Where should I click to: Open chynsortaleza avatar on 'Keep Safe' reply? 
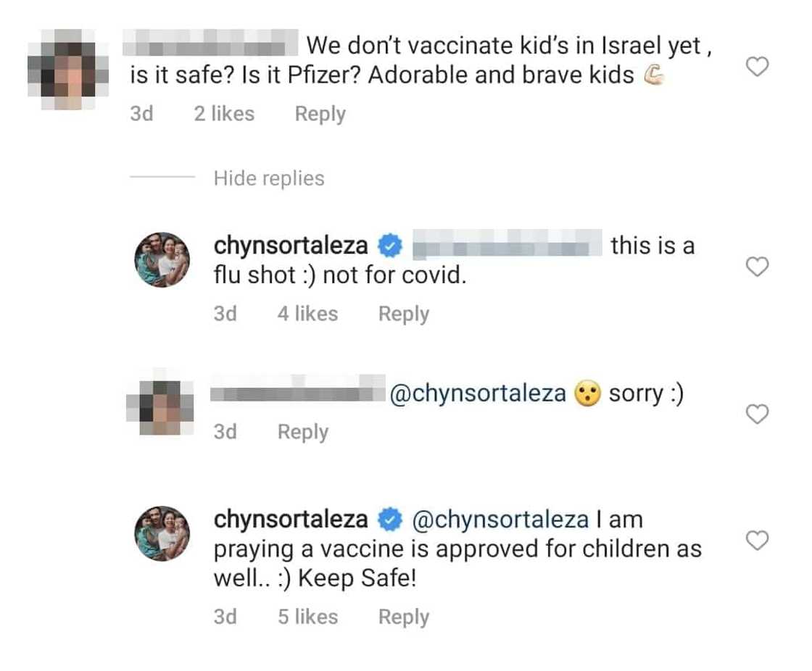click(x=162, y=533)
